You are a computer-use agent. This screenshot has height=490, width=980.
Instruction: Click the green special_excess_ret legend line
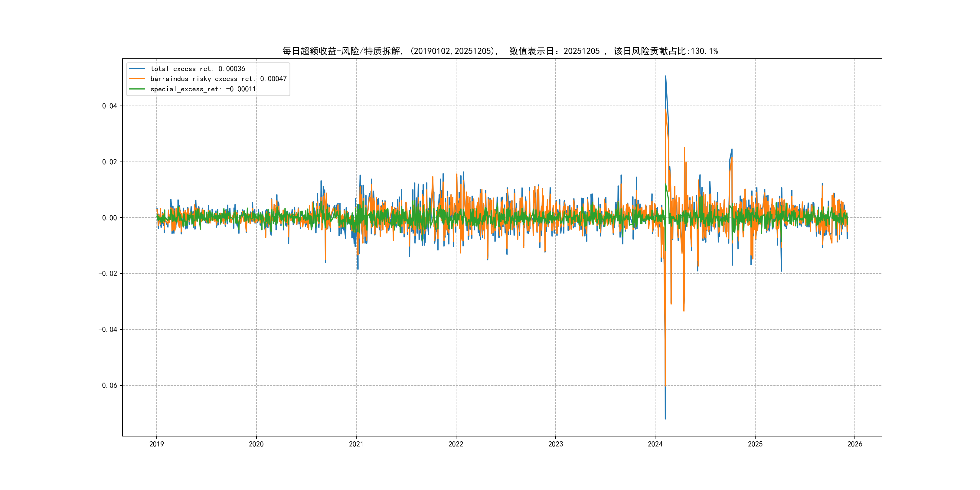[x=137, y=89]
